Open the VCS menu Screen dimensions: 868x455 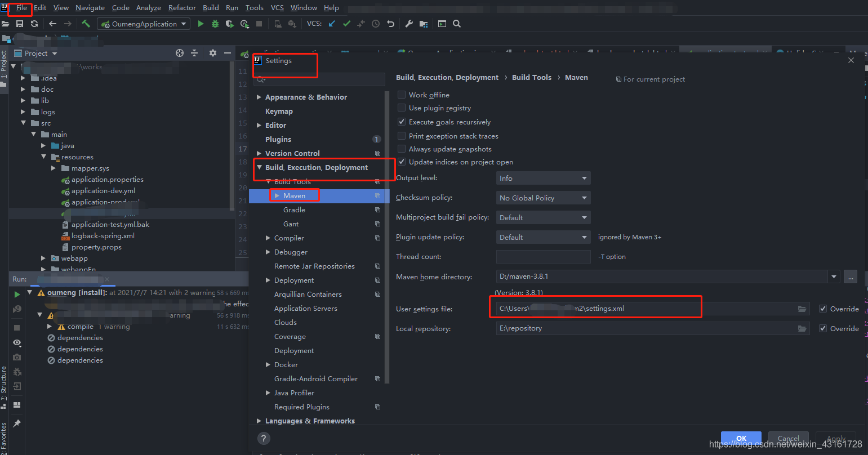click(x=277, y=8)
